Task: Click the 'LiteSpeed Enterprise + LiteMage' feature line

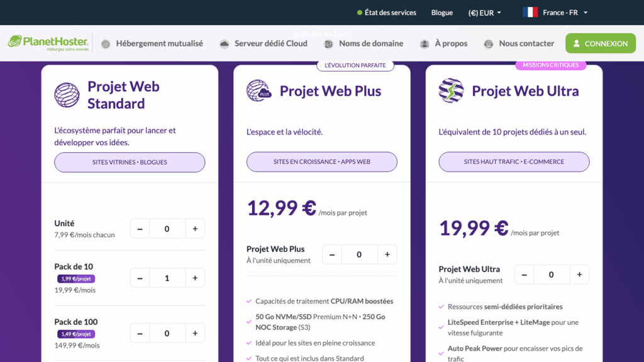Action: point(513,327)
